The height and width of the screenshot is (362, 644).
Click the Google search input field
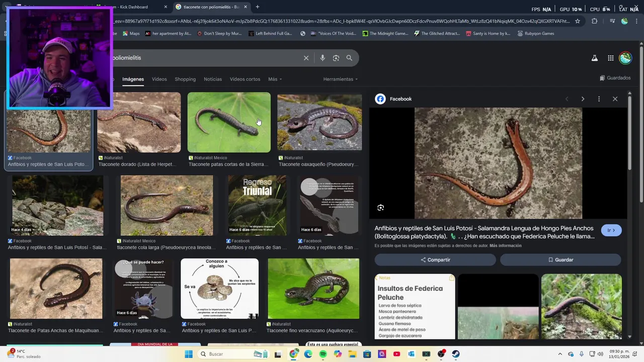206,58
